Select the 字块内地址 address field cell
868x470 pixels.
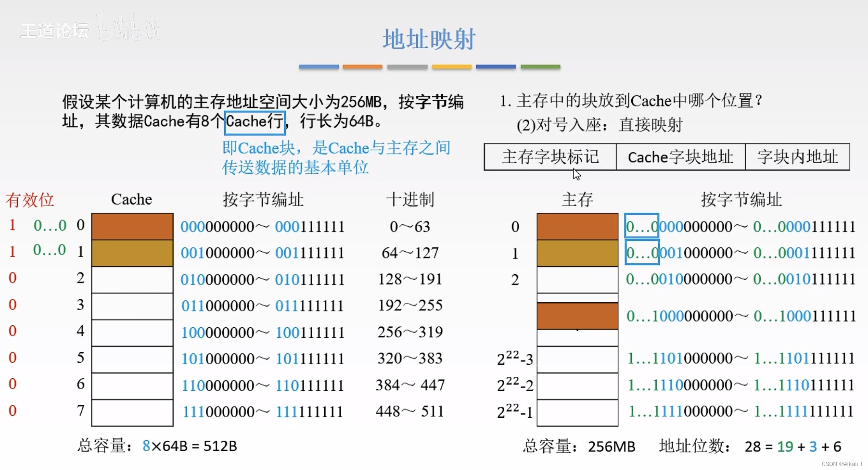[797, 157]
